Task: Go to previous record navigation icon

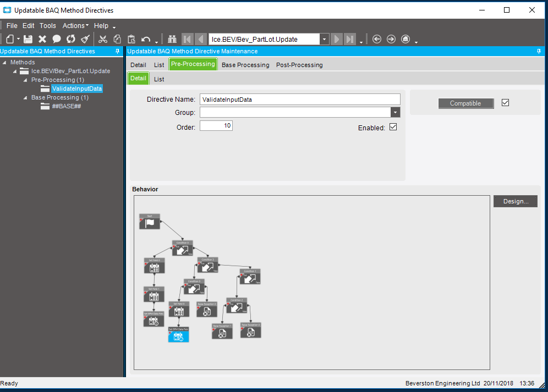Action: point(201,39)
